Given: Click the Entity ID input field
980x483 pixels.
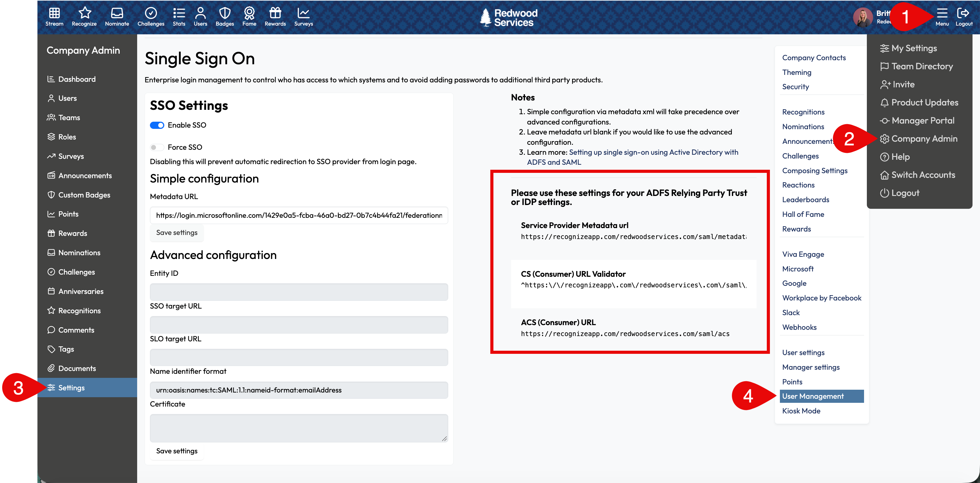Looking at the screenshot, I should pos(299,292).
